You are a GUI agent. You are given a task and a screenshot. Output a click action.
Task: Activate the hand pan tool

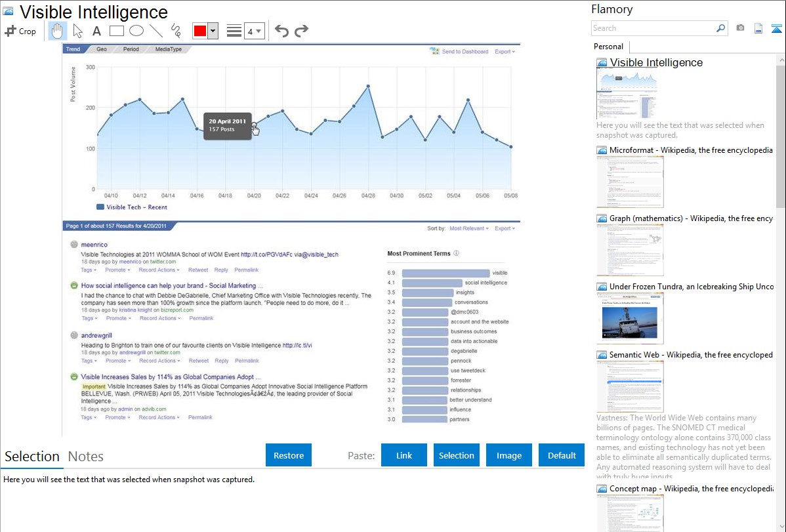(57, 31)
